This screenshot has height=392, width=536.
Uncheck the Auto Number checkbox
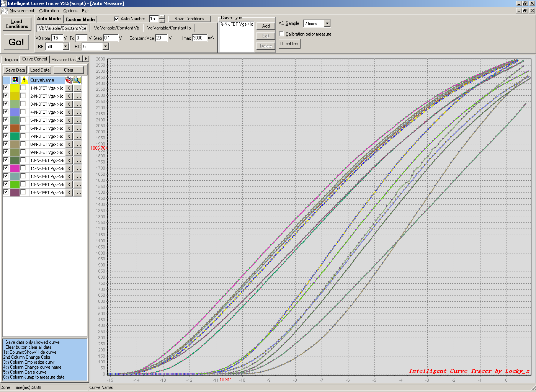[x=117, y=19]
